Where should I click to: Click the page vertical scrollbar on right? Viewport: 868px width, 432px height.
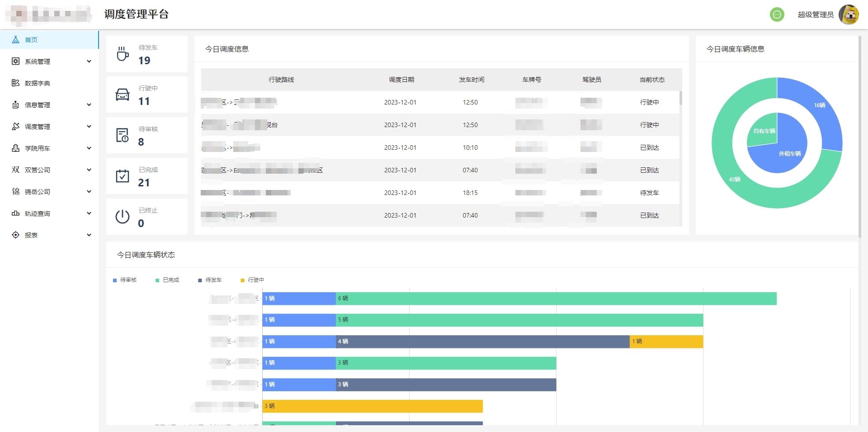[x=860, y=137]
